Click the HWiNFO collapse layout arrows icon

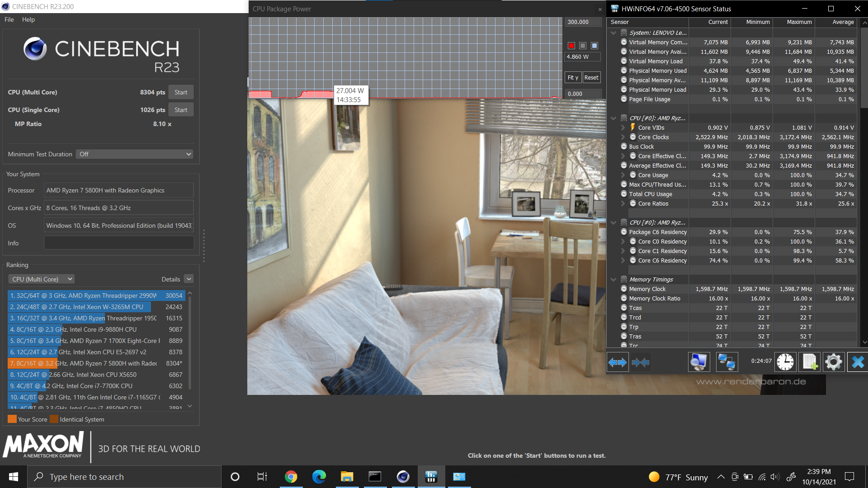pos(641,362)
